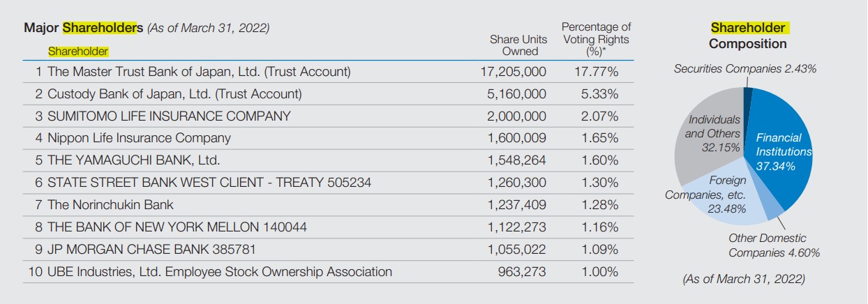This screenshot has width=868, height=304.
Task: Click the 17,205,000 share units value
Action: pyautogui.click(x=513, y=71)
